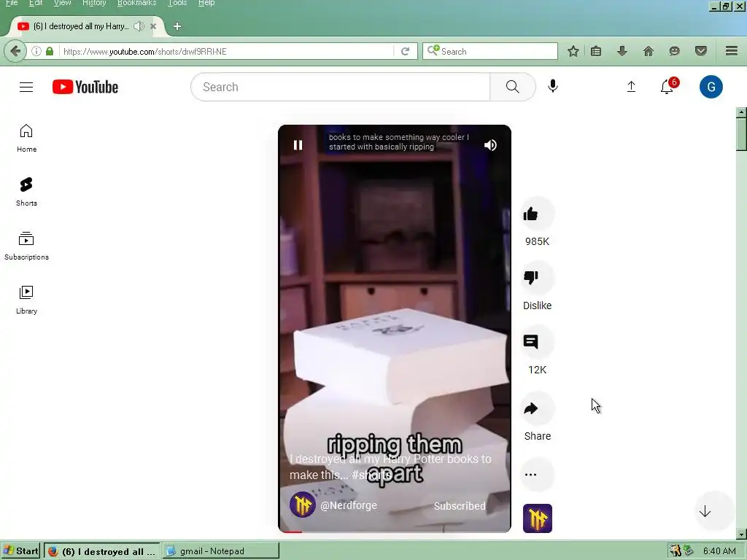Go to YouTube home via logo
Image resolution: width=747 pixels, height=560 pixels.
click(85, 87)
